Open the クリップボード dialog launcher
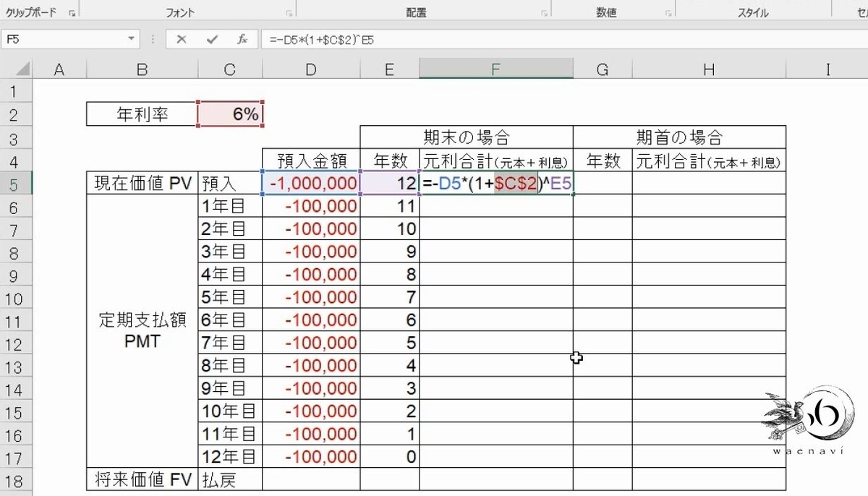868x496 pixels. click(72, 14)
